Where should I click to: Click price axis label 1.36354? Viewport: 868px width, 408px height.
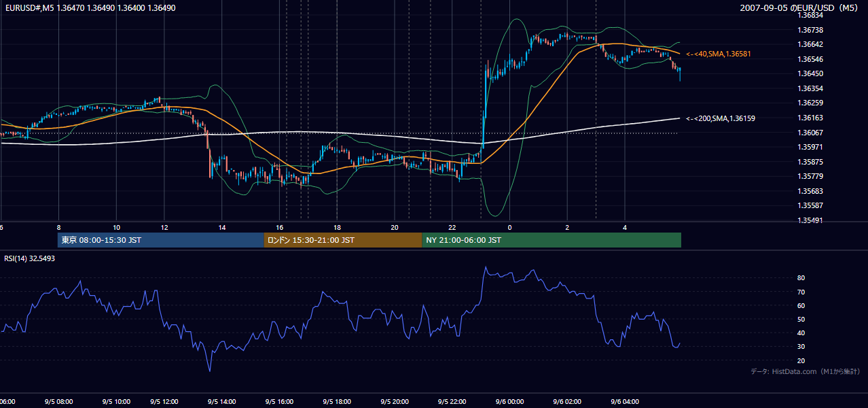click(x=810, y=88)
